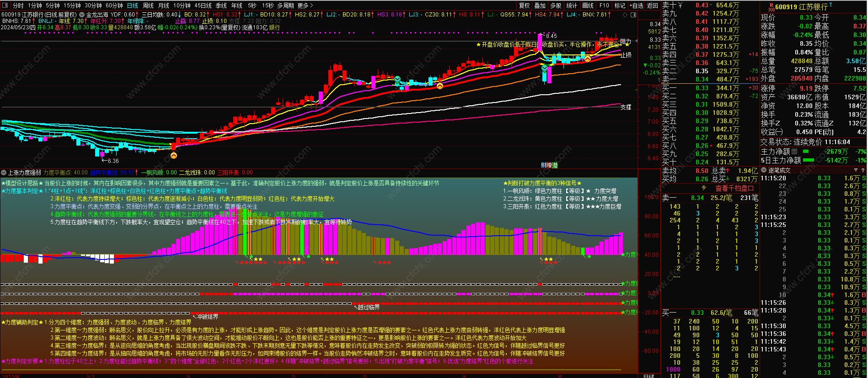Activate the 画线 drawing tool
The height and width of the screenshot is (378, 868).
pyautogui.click(x=588, y=5)
